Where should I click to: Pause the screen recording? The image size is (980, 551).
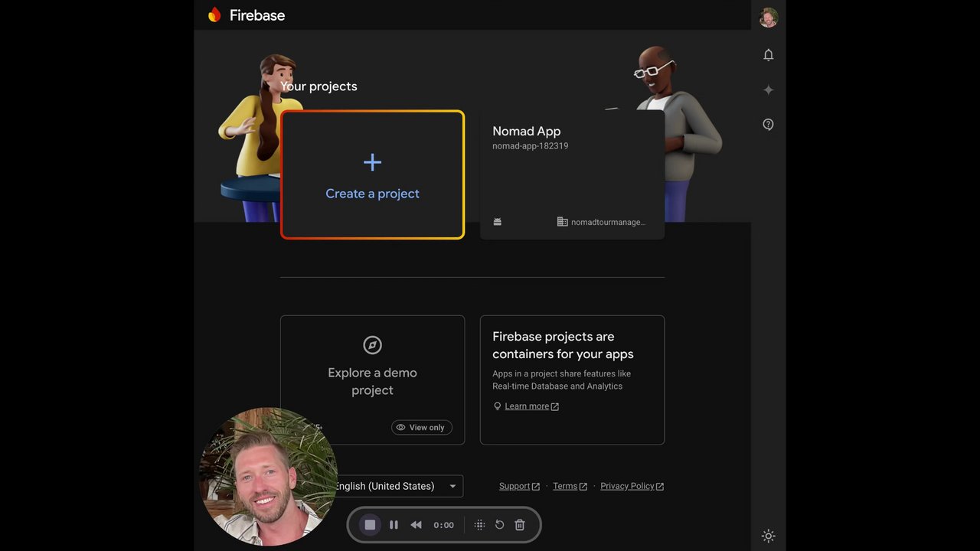pyautogui.click(x=394, y=525)
